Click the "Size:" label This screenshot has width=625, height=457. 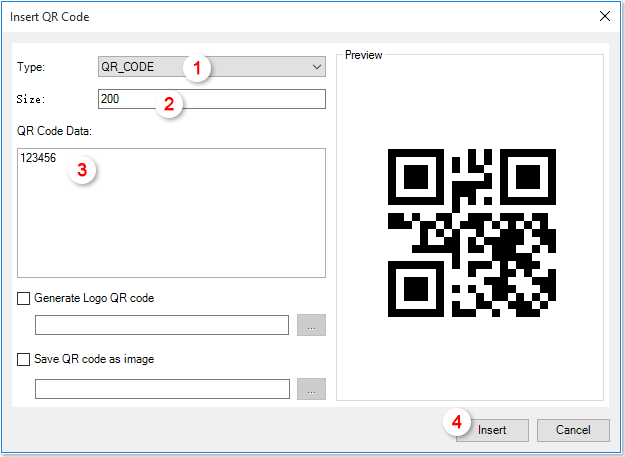coord(31,99)
